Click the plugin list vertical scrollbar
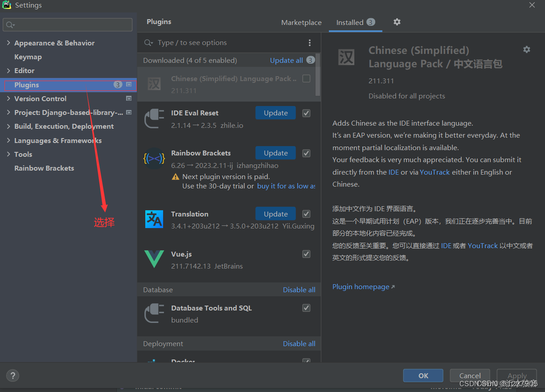 318,75
